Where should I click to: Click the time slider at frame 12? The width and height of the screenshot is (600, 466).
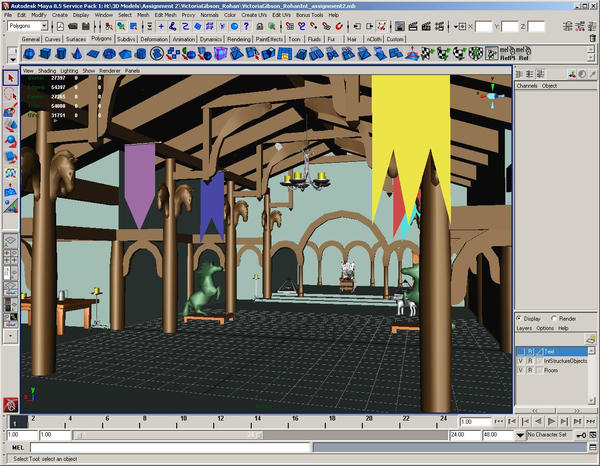[x=215, y=422]
